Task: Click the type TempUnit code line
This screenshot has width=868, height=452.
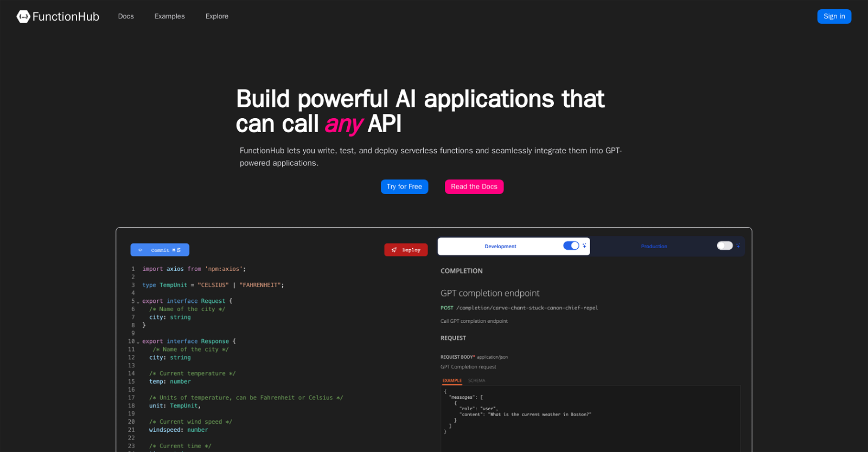Action: [213, 285]
